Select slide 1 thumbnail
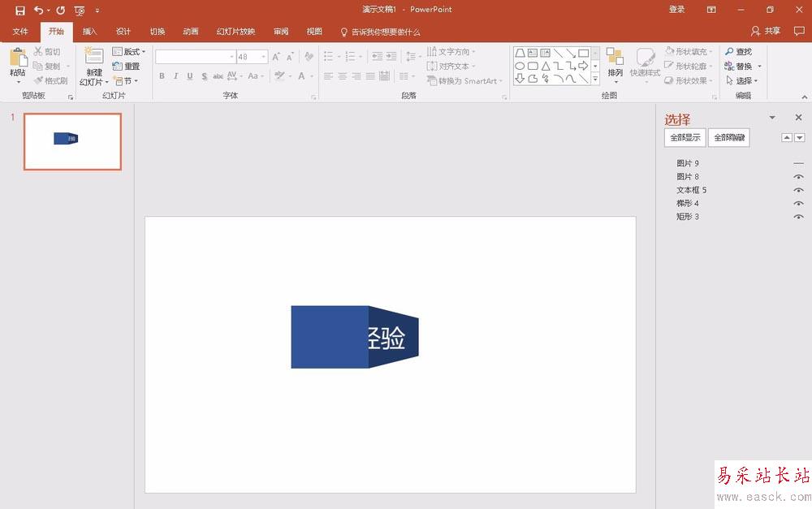The width and height of the screenshot is (812, 509). (x=72, y=142)
